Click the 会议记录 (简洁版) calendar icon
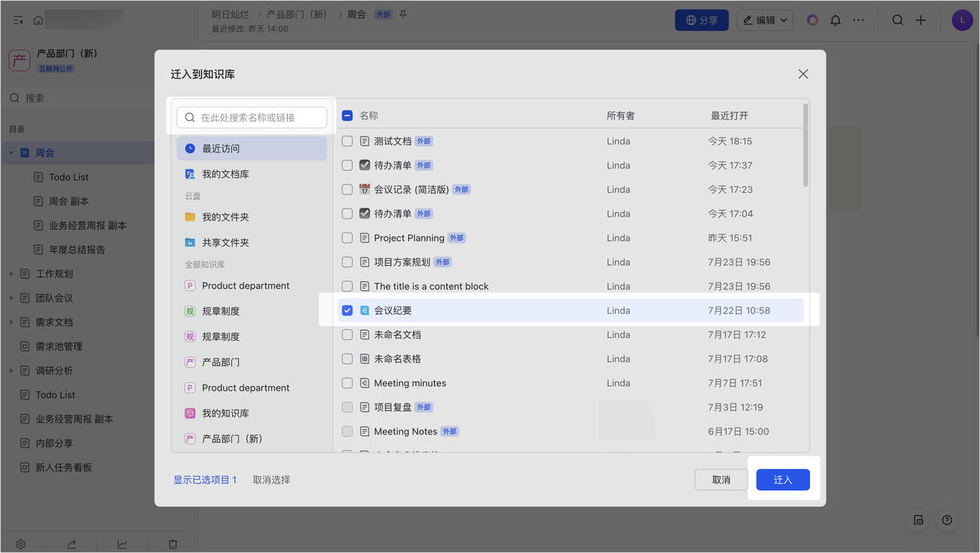This screenshot has height=553, width=980. click(364, 189)
